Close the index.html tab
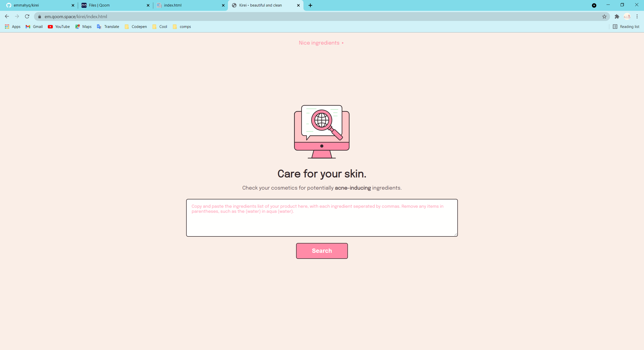 coord(223,5)
